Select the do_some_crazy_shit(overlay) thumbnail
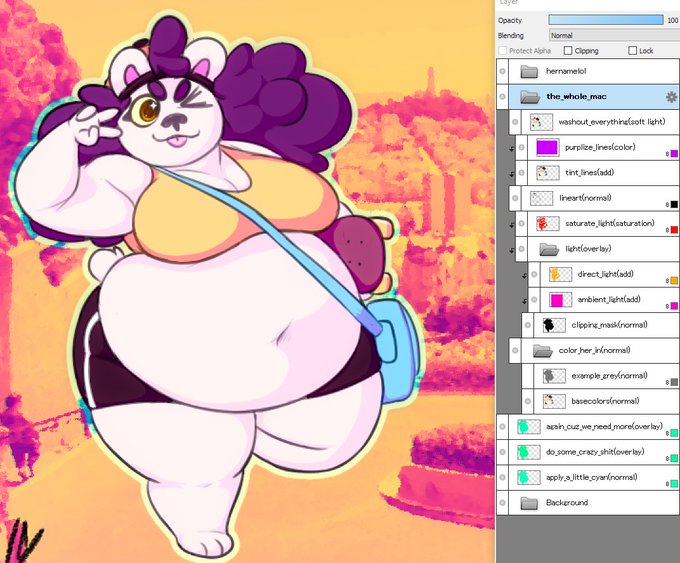The image size is (680, 563). (529, 452)
